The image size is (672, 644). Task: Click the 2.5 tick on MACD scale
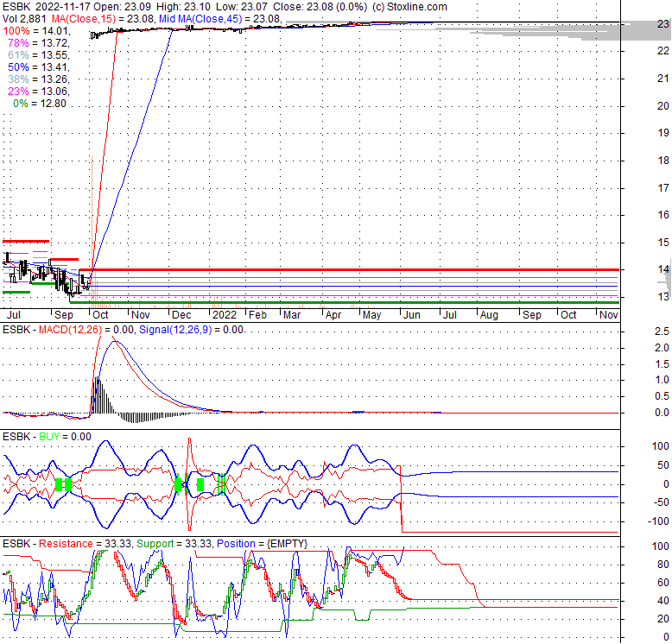pyautogui.click(x=662, y=331)
